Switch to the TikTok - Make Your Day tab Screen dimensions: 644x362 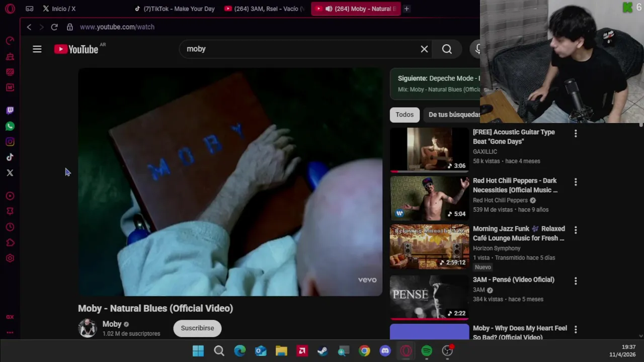click(175, 9)
